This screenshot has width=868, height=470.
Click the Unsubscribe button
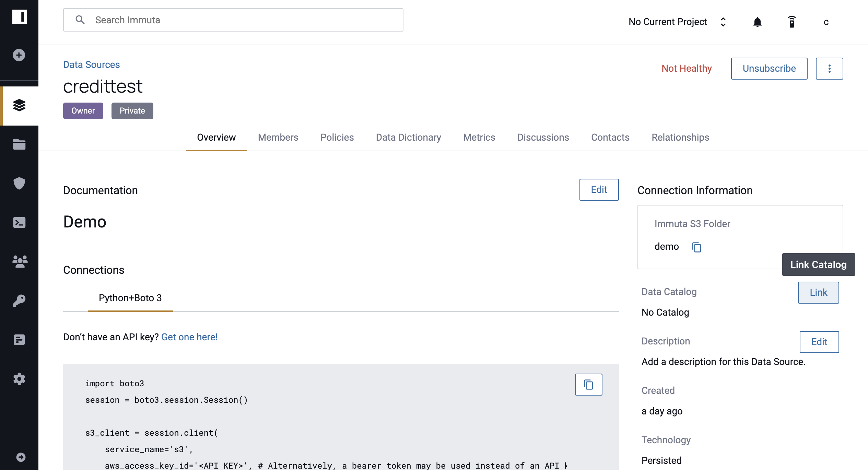point(769,69)
